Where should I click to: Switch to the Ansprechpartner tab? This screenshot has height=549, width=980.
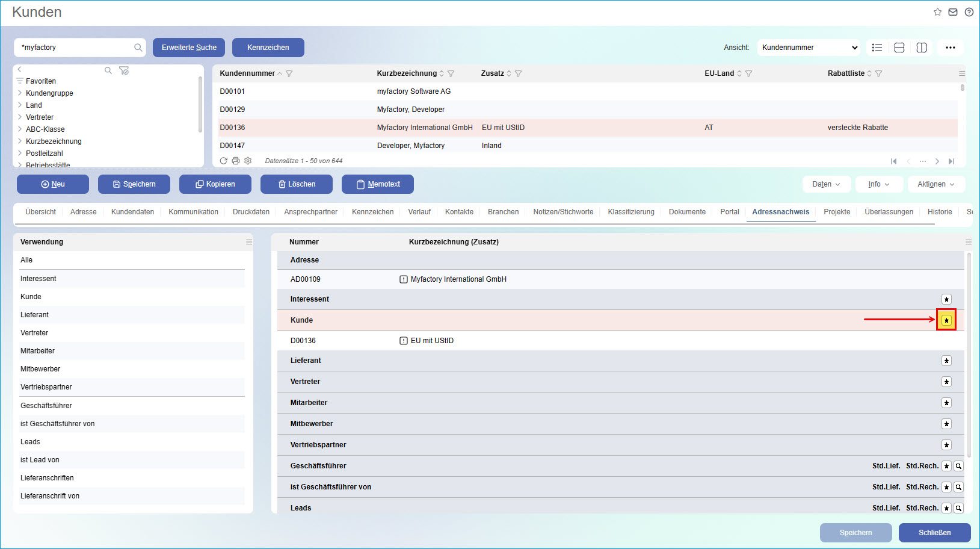[310, 212]
